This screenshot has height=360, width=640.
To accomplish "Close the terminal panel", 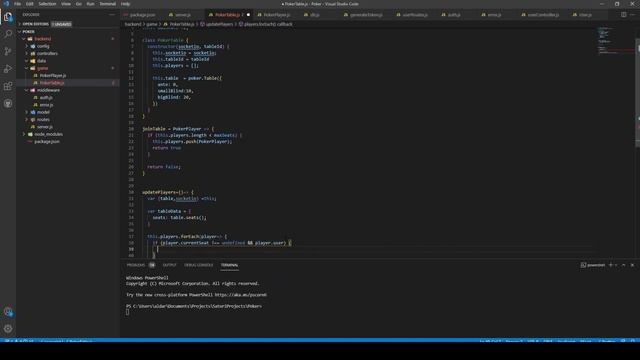I will coord(632,265).
